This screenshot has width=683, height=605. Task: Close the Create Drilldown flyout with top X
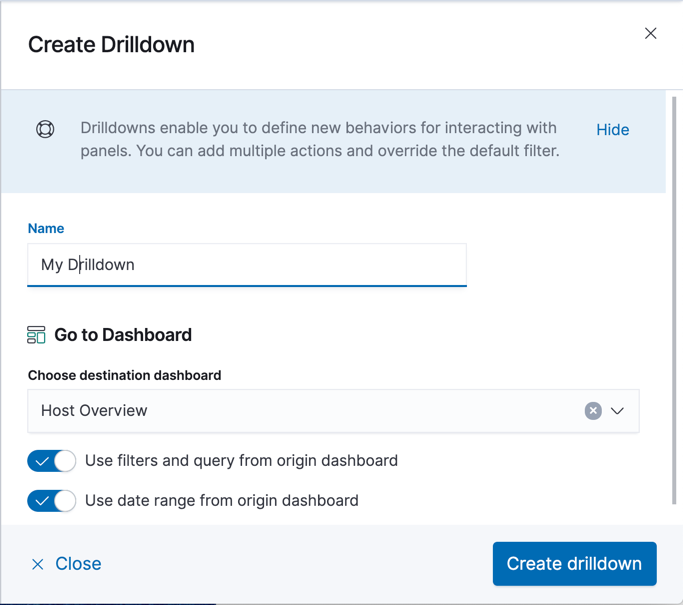coord(650,34)
